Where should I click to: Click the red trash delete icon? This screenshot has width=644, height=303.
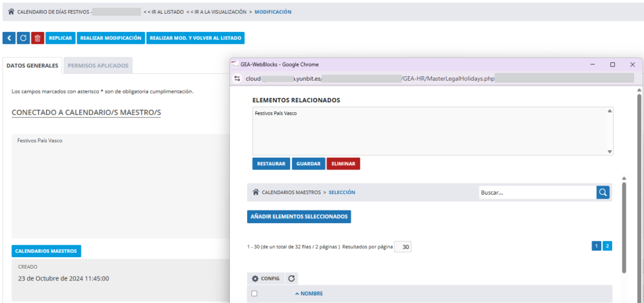click(x=37, y=38)
